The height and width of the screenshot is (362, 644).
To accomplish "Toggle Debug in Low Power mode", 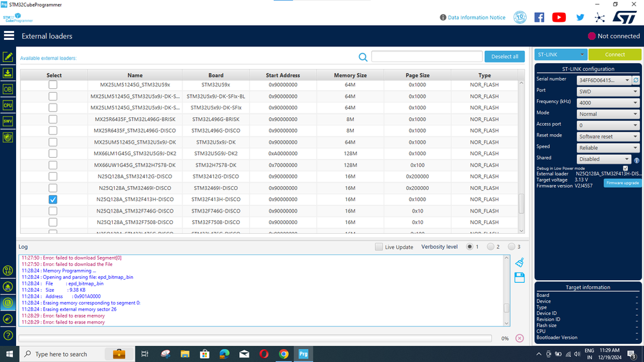I will click(625, 168).
